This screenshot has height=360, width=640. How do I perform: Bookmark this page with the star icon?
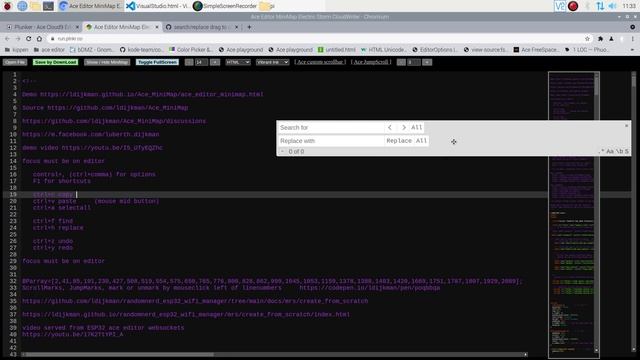point(587,38)
